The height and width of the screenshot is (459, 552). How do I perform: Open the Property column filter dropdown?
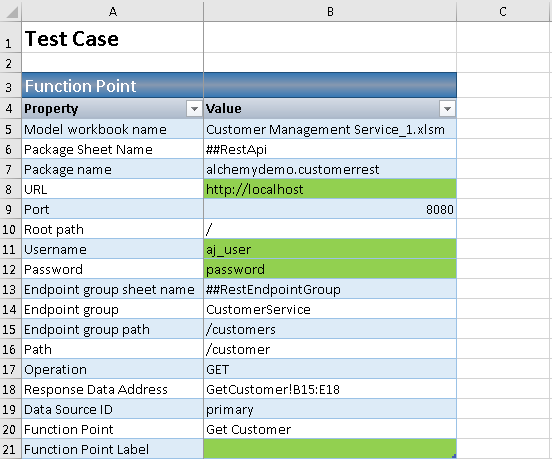[x=194, y=109]
